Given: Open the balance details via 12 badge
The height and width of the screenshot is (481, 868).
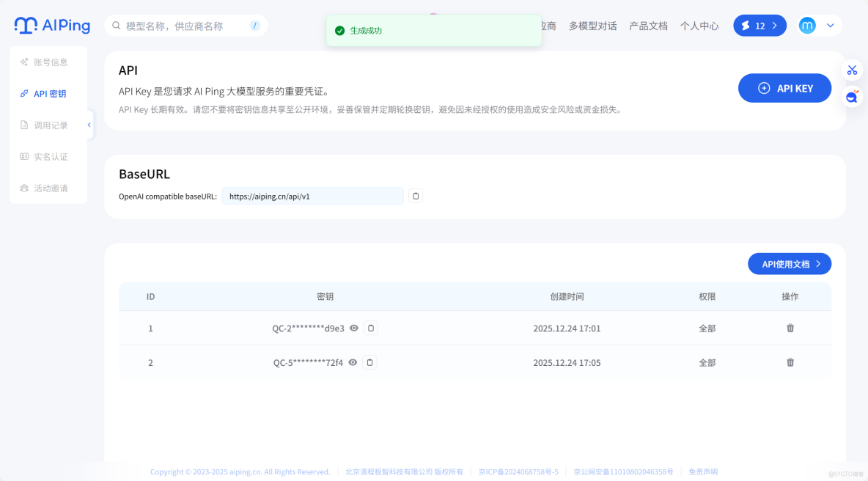Looking at the screenshot, I should 759,25.
